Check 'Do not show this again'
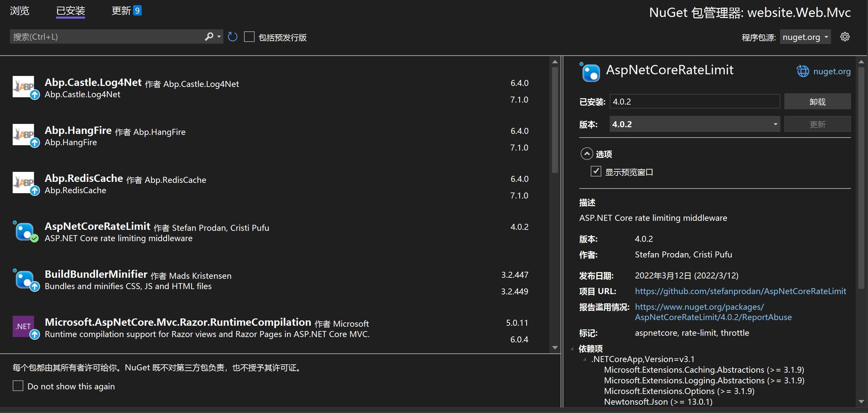The width and height of the screenshot is (868, 413). click(x=18, y=386)
